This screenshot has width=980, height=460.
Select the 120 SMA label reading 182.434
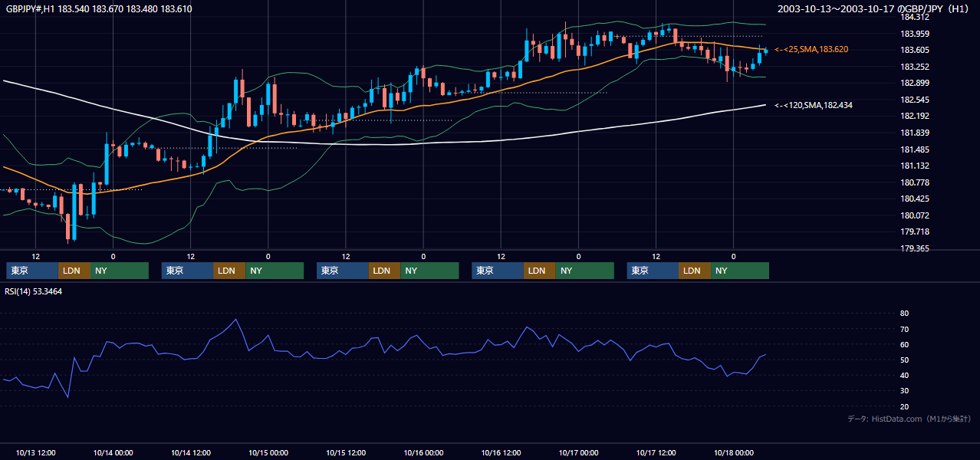click(813, 105)
